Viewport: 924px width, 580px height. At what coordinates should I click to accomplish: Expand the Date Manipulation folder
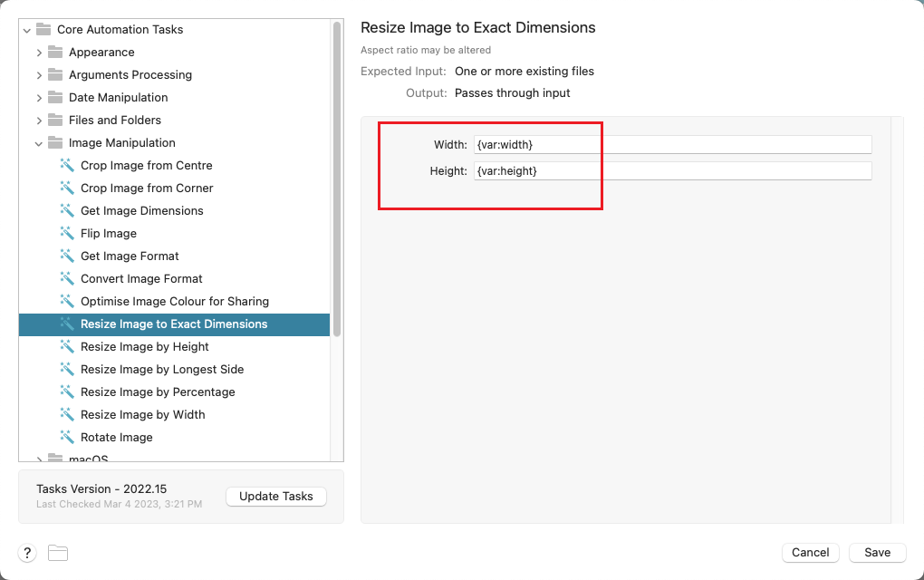coord(39,98)
